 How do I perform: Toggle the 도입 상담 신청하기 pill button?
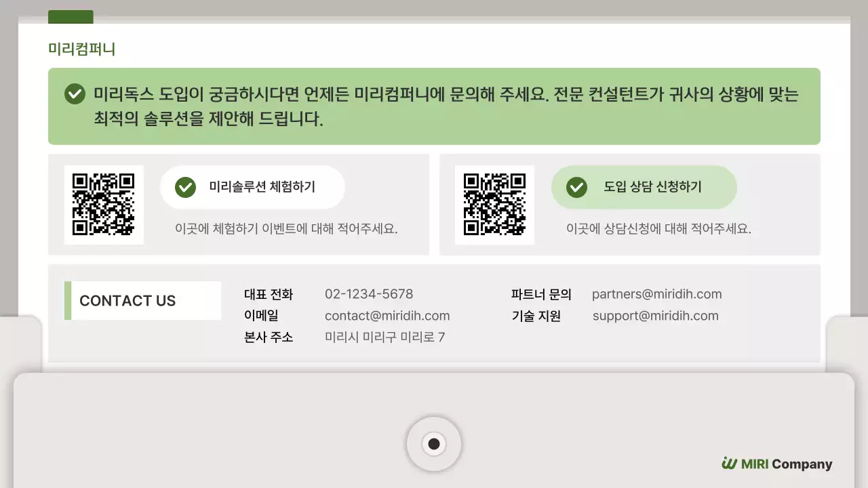[x=643, y=187]
